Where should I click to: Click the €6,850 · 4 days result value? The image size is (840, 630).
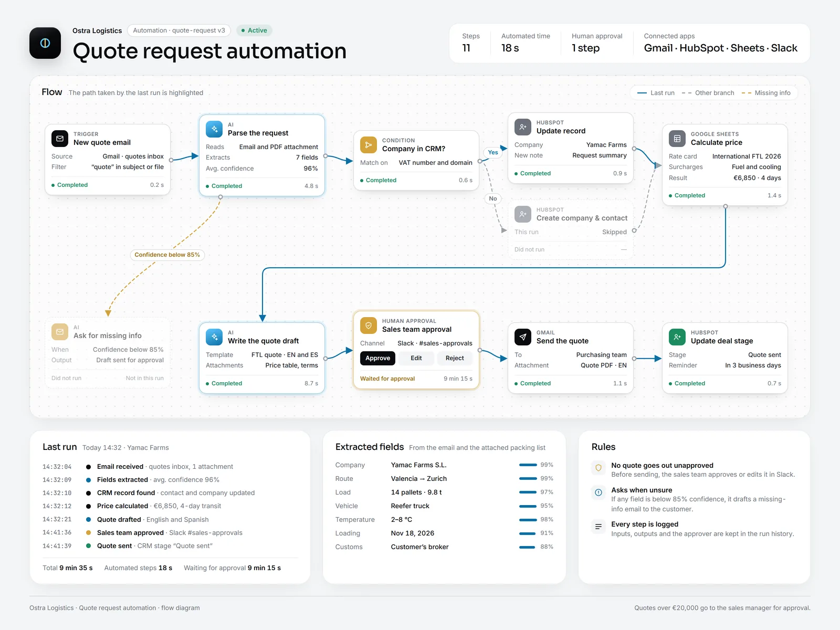757,178
